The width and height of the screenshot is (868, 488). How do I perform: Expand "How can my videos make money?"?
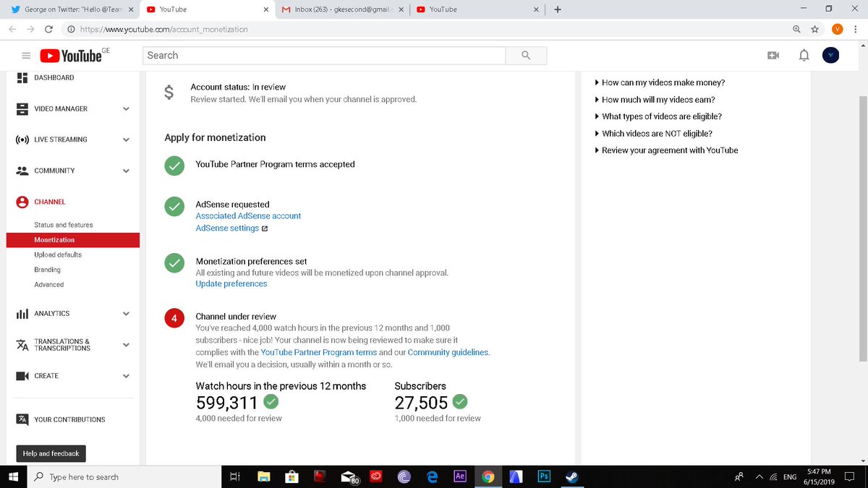[659, 82]
